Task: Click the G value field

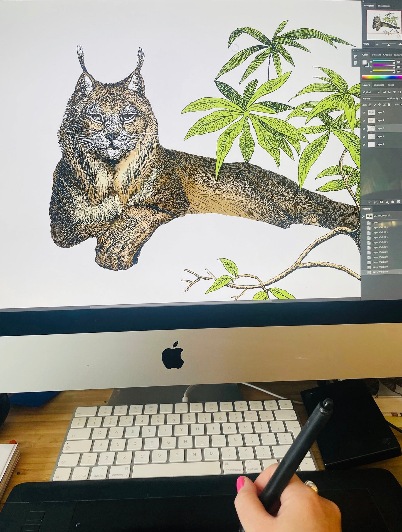Action: tap(399, 67)
